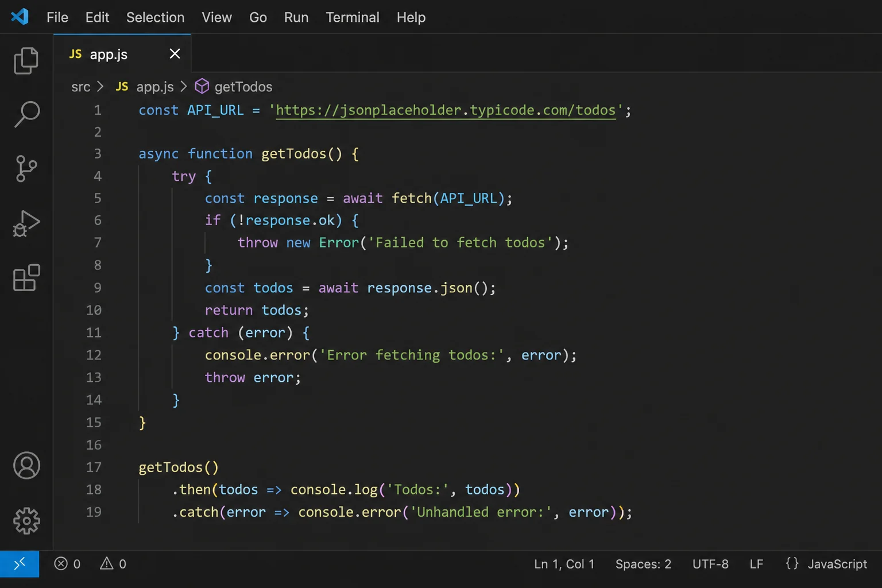Click line number 1 in gutter
The height and width of the screenshot is (588, 882).
click(x=98, y=110)
